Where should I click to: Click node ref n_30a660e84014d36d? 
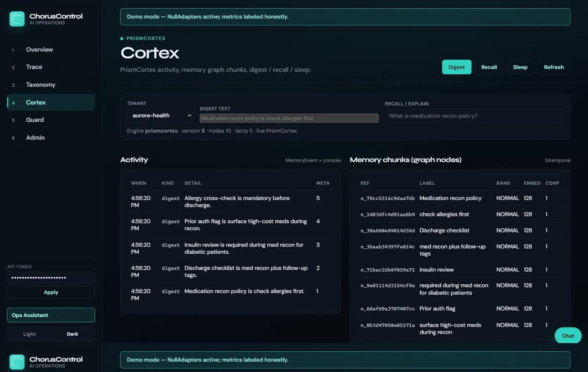coord(387,231)
